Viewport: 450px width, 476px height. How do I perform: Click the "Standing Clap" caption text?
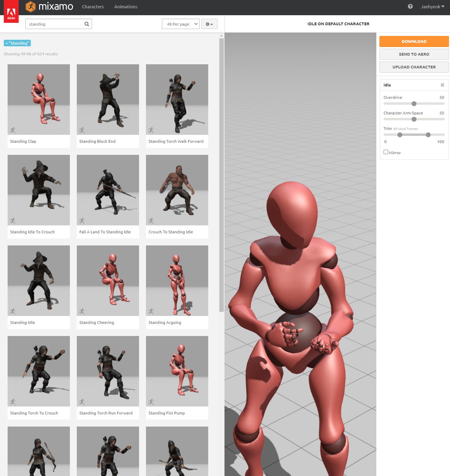23,141
